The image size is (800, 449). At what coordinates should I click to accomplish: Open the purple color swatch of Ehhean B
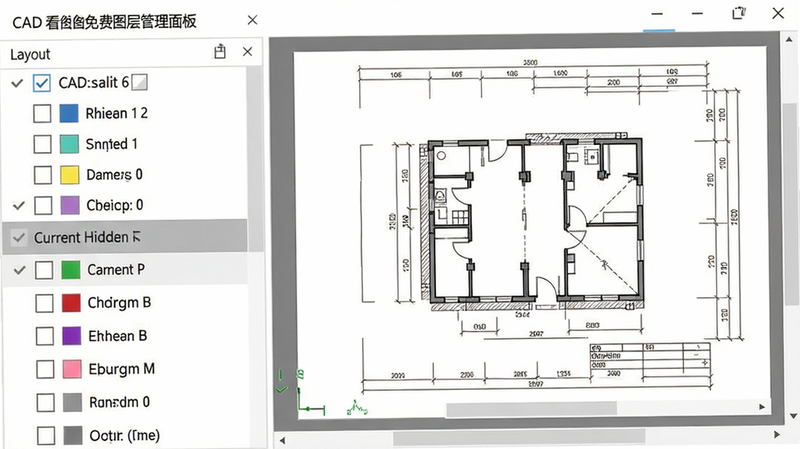(x=72, y=336)
